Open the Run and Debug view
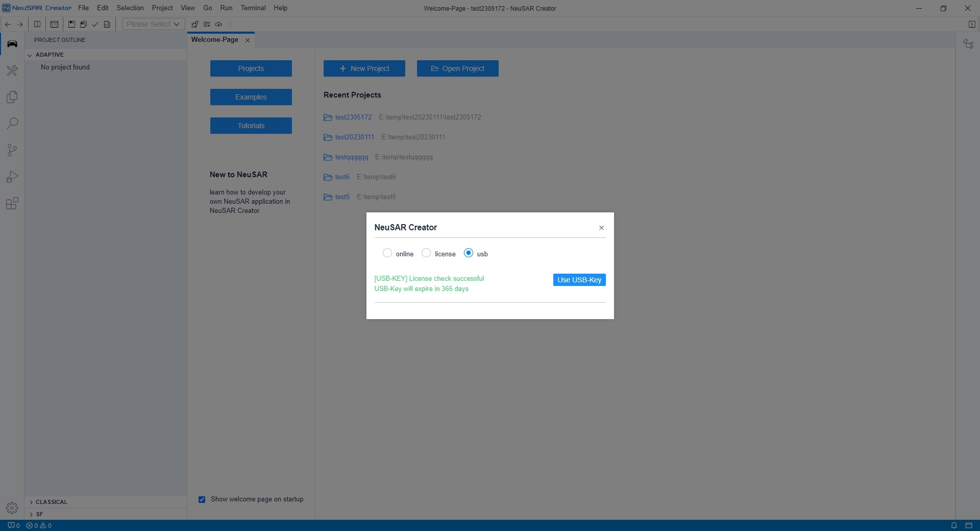The height and width of the screenshot is (531, 980). [x=12, y=177]
